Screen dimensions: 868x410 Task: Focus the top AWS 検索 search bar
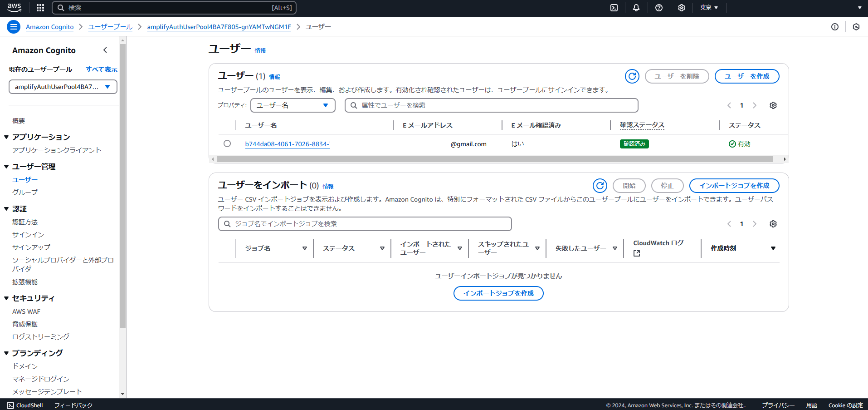pos(174,8)
